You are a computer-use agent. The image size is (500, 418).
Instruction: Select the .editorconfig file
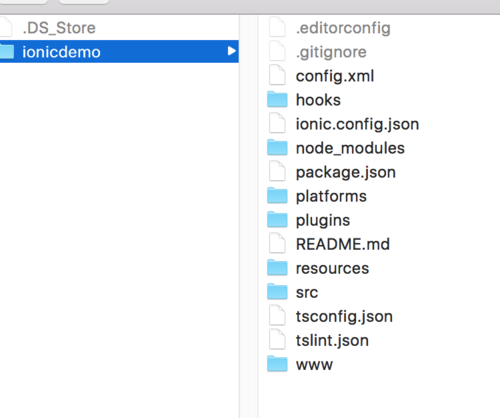(343, 28)
